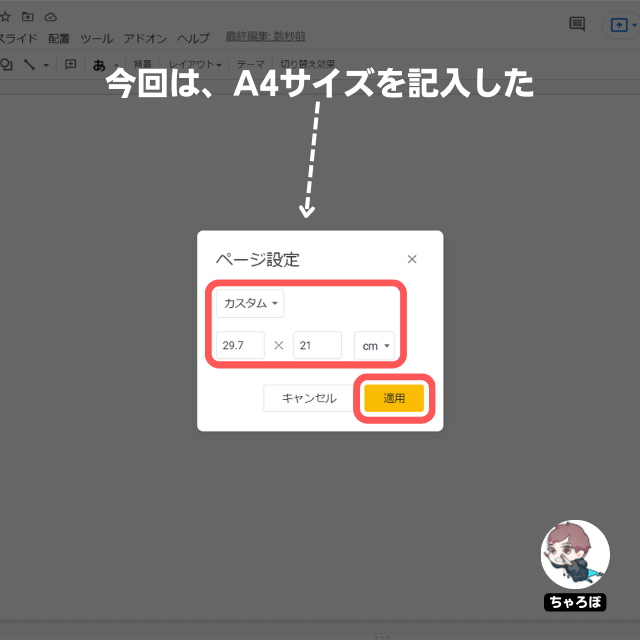Open the カスタム page size dropdown
The width and height of the screenshot is (640, 640).
[x=250, y=303]
